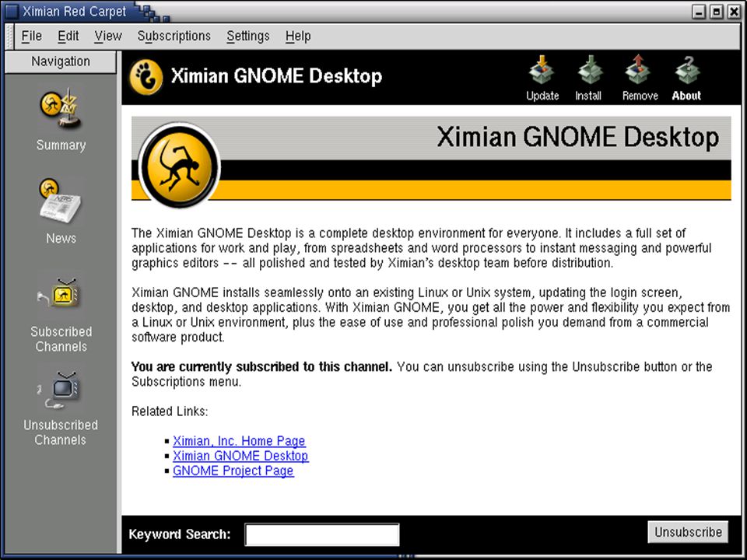Open the Edit menu

coord(68,37)
